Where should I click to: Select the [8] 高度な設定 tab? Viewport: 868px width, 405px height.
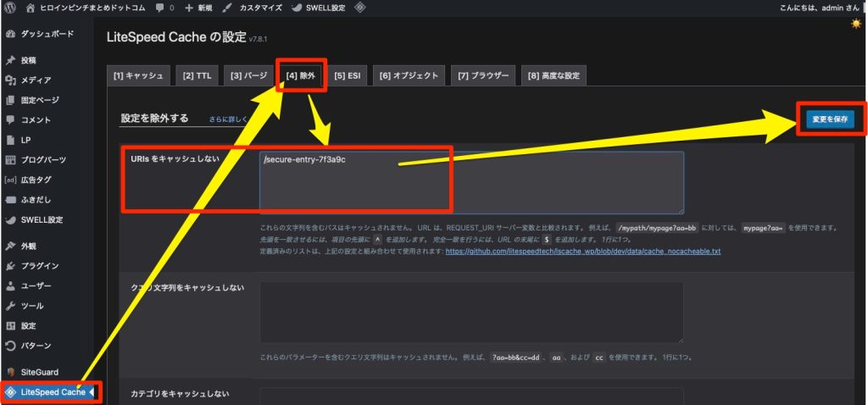click(x=553, y=76)
